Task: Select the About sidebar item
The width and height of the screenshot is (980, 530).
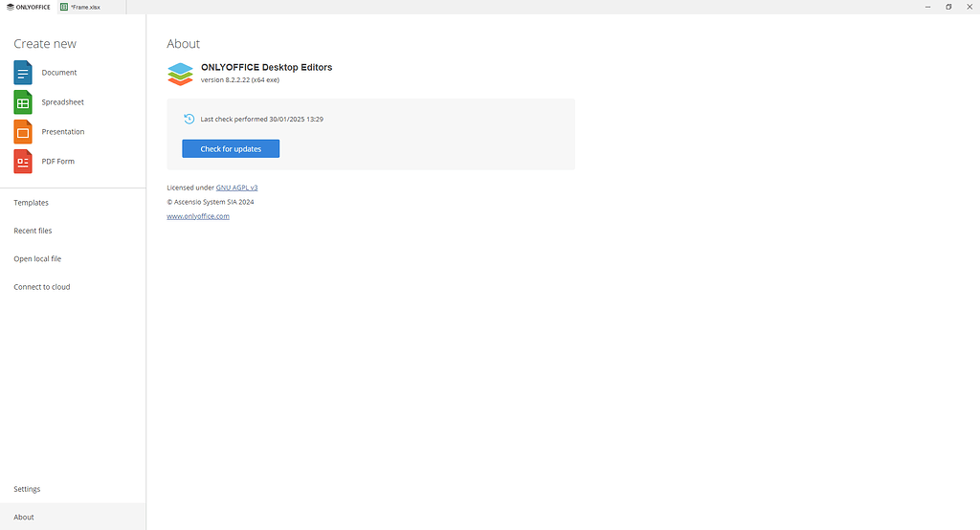Action: click(73, 517)
